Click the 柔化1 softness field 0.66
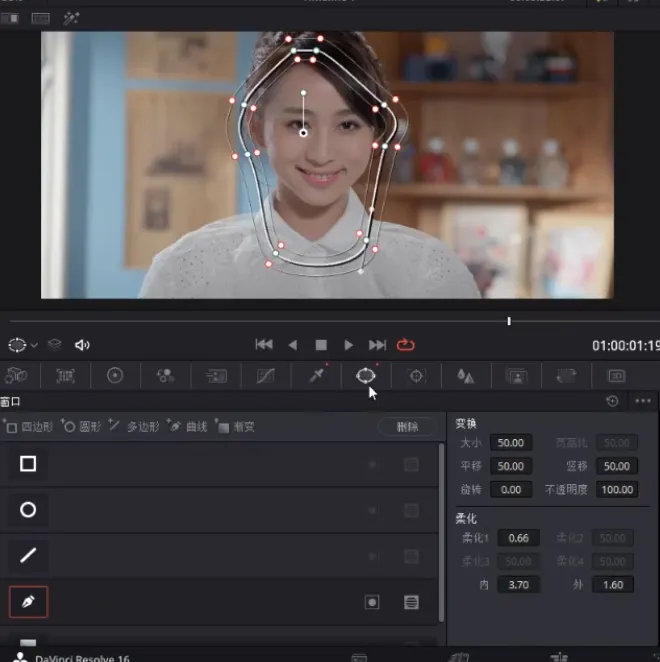660x662 pixels. coord(518,538)
